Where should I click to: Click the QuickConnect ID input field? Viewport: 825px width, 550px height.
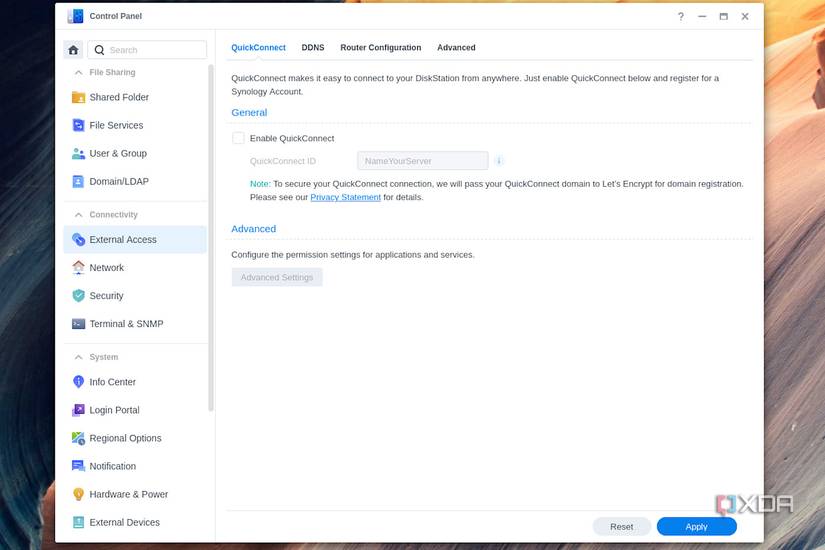pyautogui.click(x=422, y=161)
